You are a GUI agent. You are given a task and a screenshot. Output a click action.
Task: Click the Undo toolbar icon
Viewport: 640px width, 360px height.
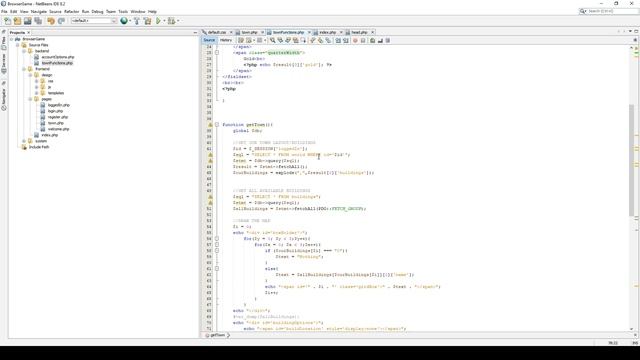click(51, 21)
